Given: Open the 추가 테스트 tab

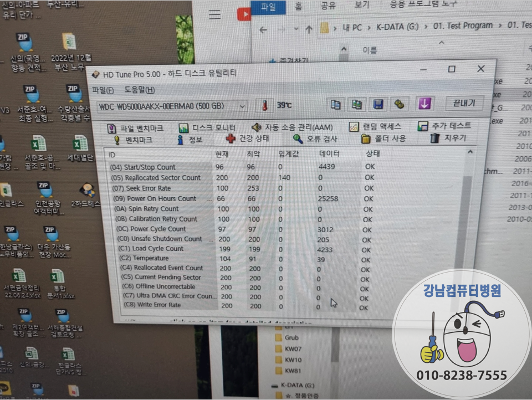Looking at the screenshot, I should pyautogui.click(x=444, y=126).
